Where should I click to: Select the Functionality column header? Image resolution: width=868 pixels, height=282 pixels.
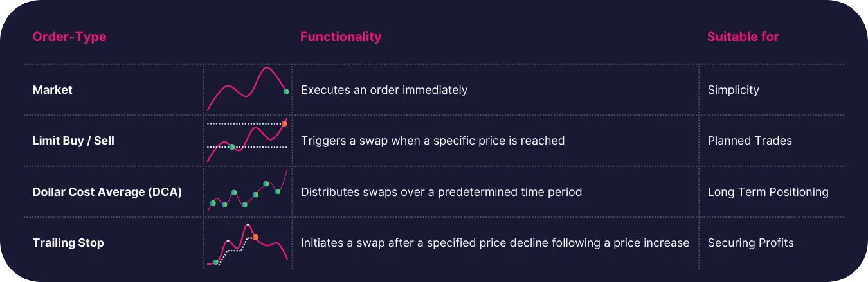tap(341, 37)
